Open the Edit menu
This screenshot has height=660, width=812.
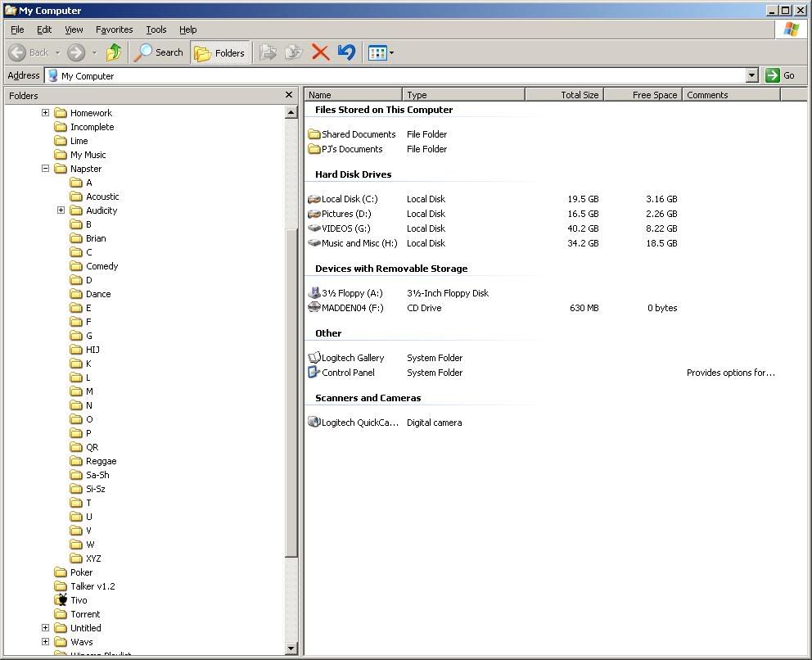coord(44,29)
